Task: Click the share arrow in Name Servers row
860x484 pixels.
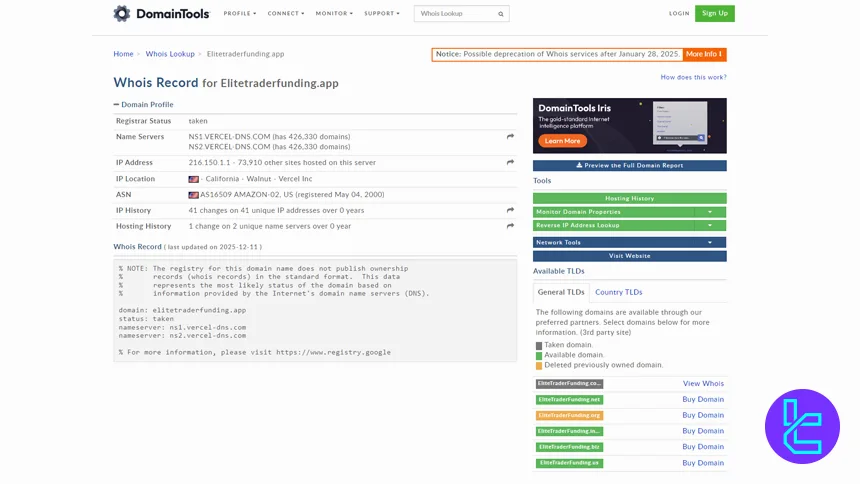Action: pos(510,136)
